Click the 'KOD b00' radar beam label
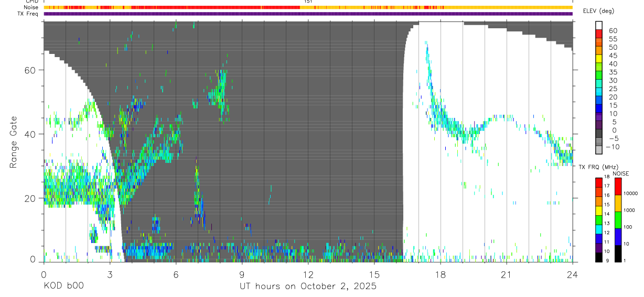Screen dimensions: 644x297 63,287
